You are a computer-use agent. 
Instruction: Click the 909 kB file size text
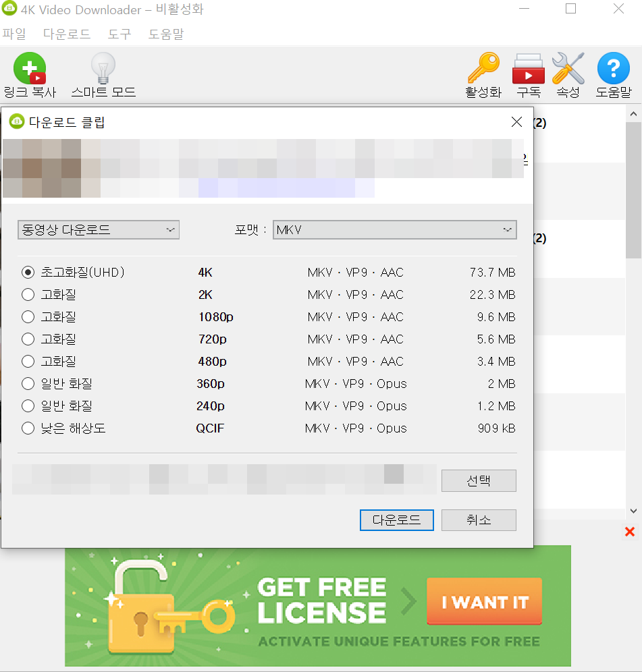click(497, 428)
